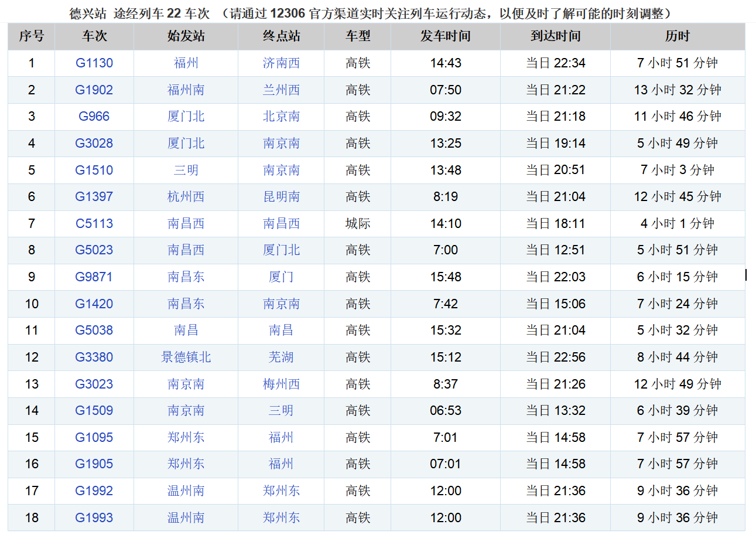Click destination 芜湖 link
The width and height of the screenshot is (756, 538).
[x=282, y=357]
